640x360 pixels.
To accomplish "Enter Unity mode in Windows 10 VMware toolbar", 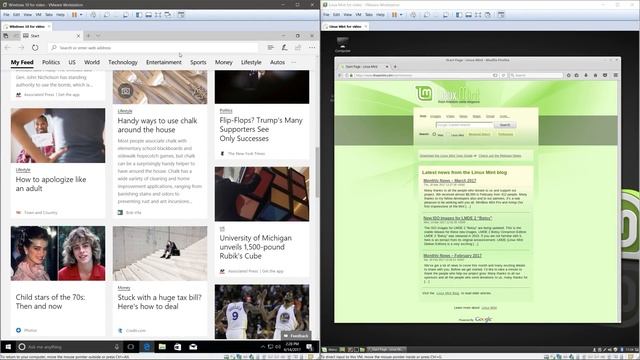I will pyautogui.click(x=168, y=15).
